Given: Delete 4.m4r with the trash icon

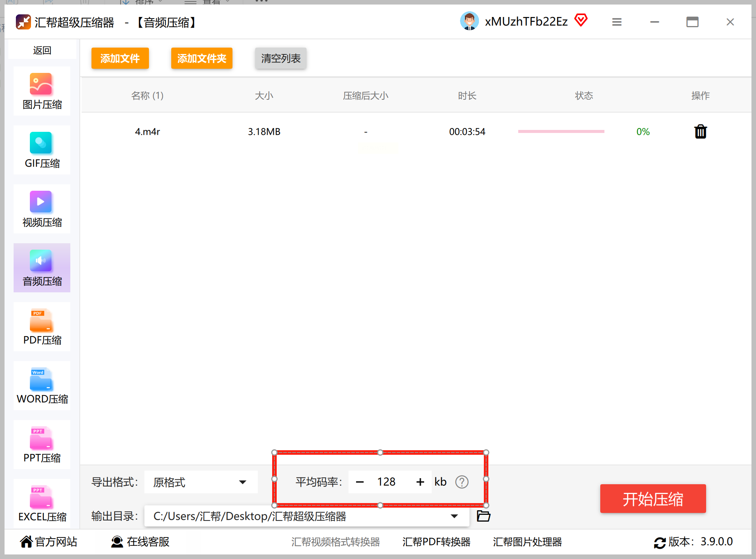Looking at the screenshot, I should (700, 132).
